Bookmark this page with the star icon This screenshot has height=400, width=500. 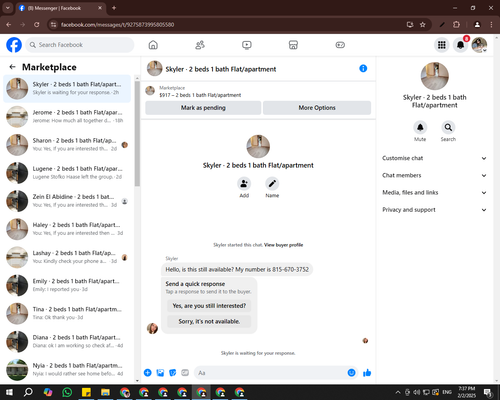coord(423,25)
